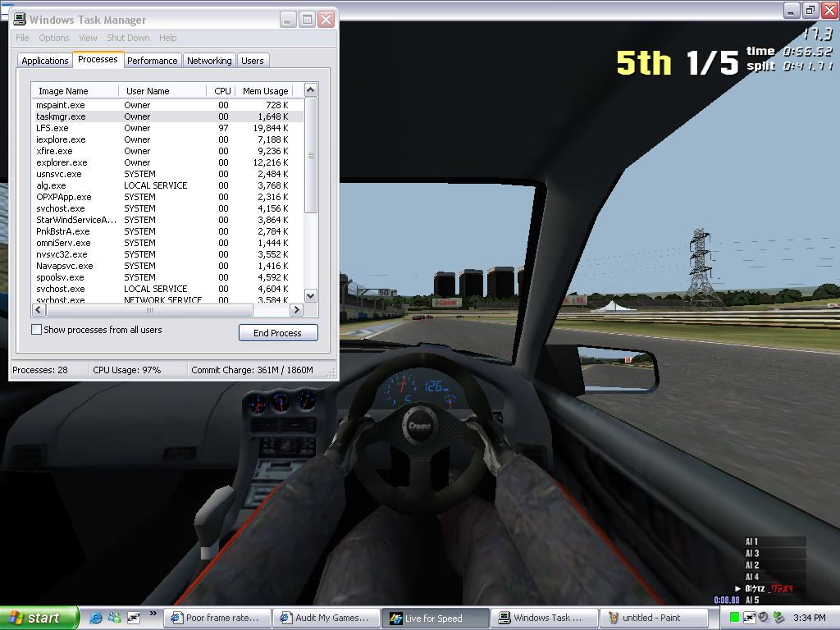Click the CPU Usage: 97% status text
This screenshot has height=630, width=840.
127,370
